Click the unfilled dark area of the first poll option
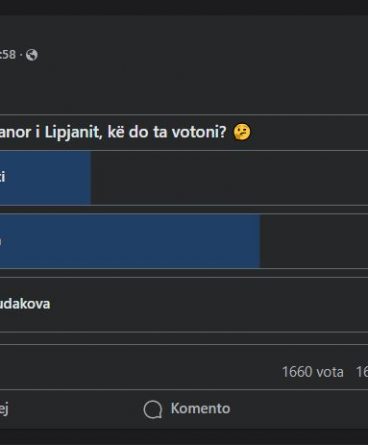The width and height of the screenshot is (368, 445). pos(229,177)
